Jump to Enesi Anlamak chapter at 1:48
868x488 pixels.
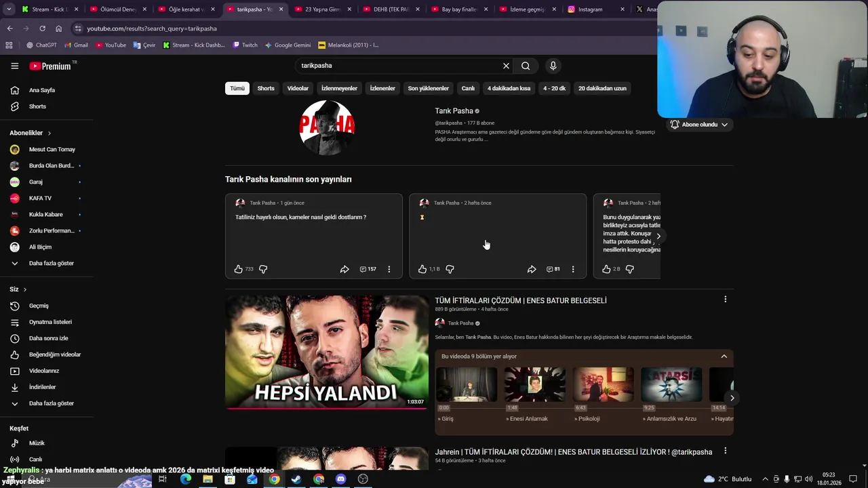point(534,384)
